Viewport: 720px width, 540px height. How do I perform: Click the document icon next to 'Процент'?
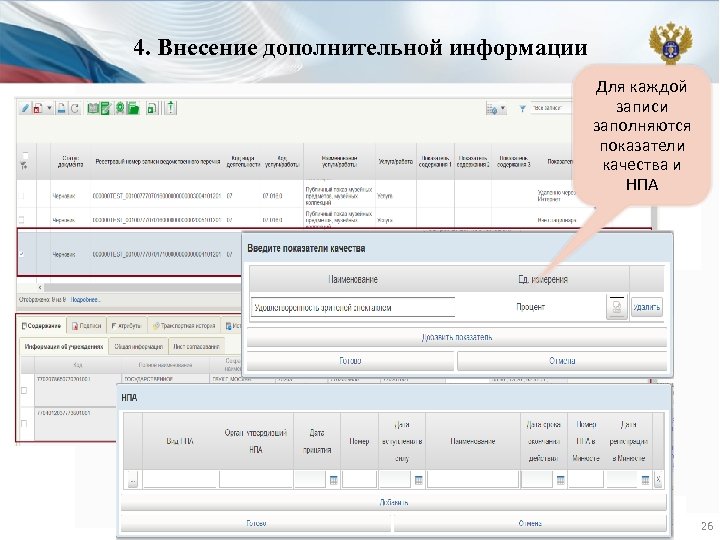[x=617, y=307]
